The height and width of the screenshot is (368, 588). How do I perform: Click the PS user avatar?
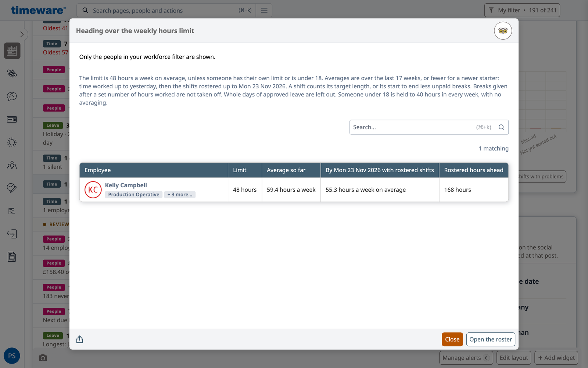pyautogui.click(x=12, y=356)
